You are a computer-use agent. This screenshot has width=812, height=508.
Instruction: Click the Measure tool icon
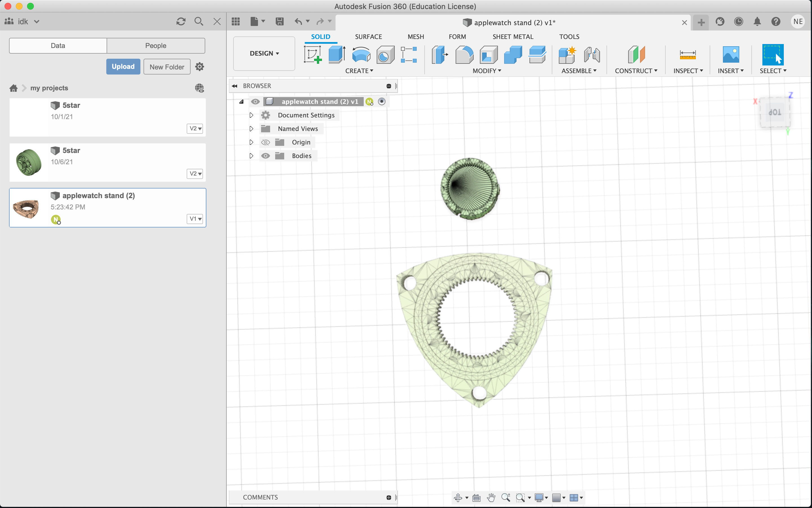coord(687,55)
